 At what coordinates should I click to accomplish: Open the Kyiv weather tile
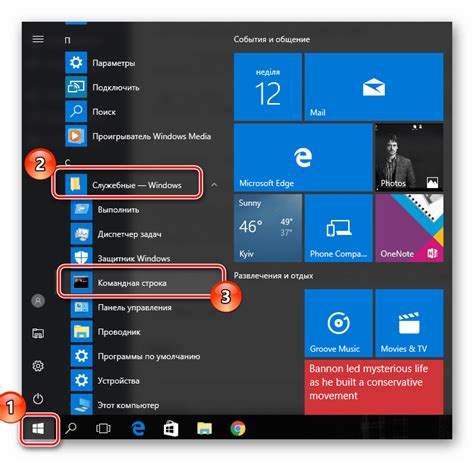tap(268, 228)
